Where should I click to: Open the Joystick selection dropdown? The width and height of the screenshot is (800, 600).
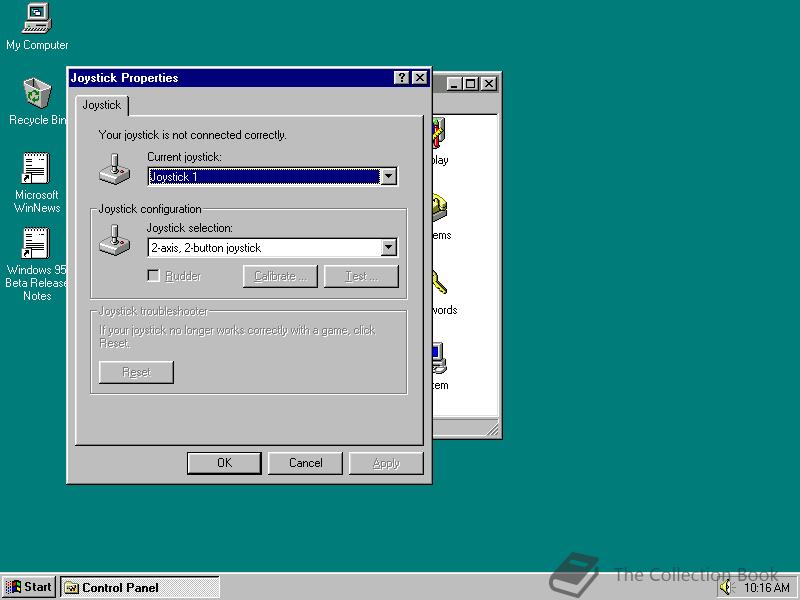388,247
